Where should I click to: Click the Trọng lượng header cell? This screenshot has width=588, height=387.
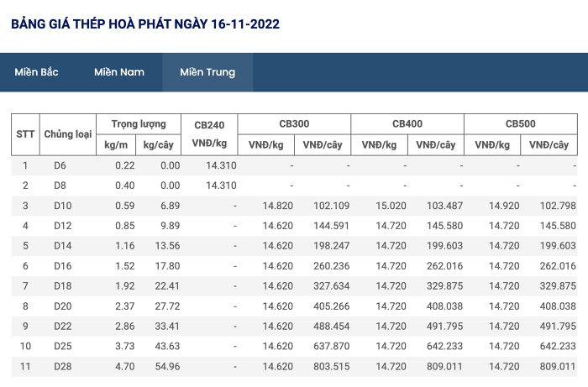pos(139,124)
